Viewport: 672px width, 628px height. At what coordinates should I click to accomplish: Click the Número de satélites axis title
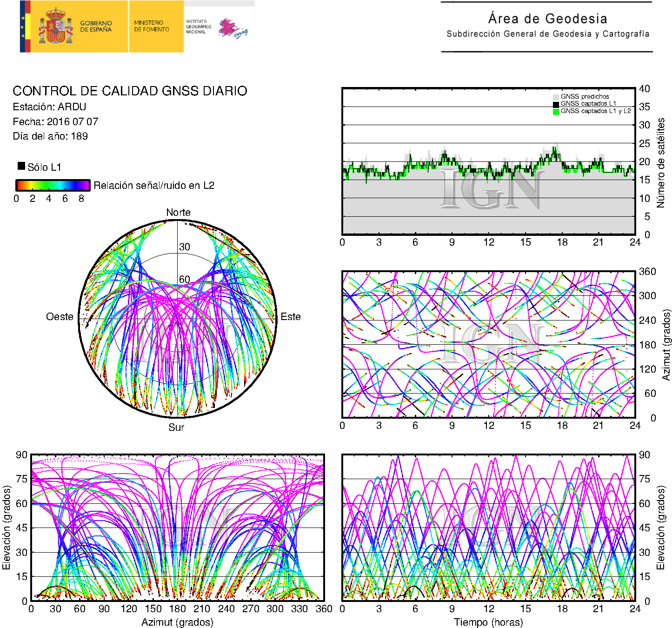661,162
